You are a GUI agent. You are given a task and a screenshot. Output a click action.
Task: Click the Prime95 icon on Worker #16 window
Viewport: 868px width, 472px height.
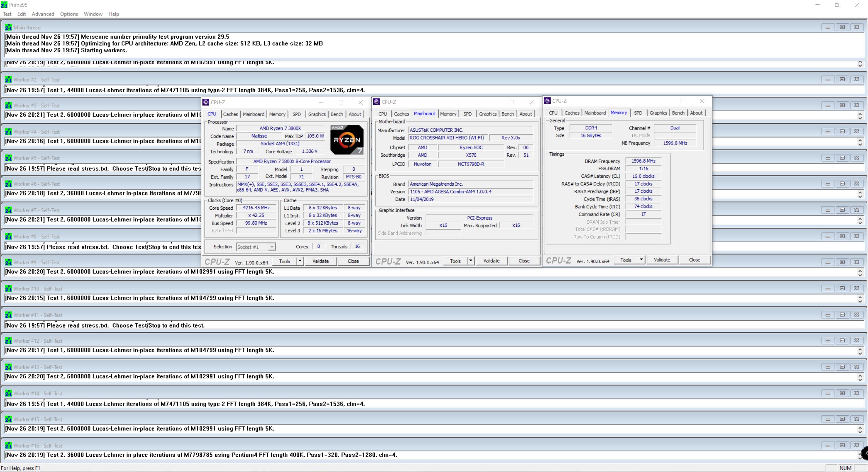tap(8, 446)
